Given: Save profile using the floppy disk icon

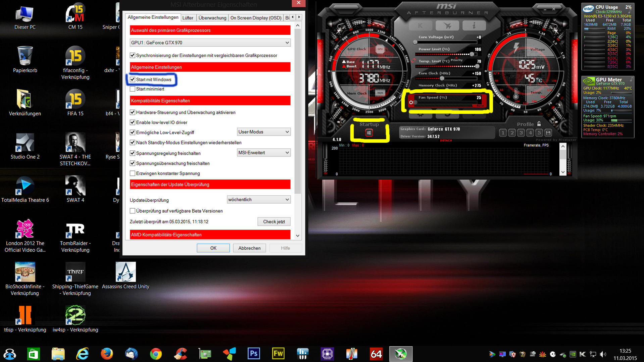Looking at the screenshot, I should coord(548,133).
